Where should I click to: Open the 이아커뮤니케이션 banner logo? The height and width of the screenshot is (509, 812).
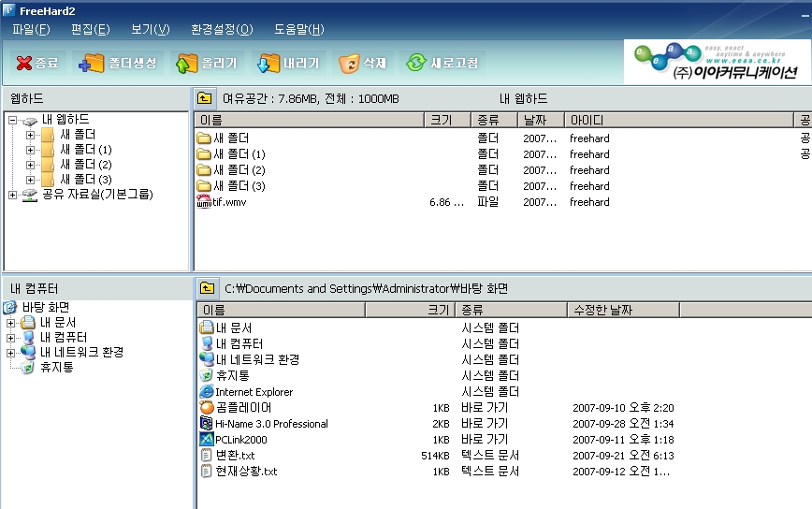point(717,62)
